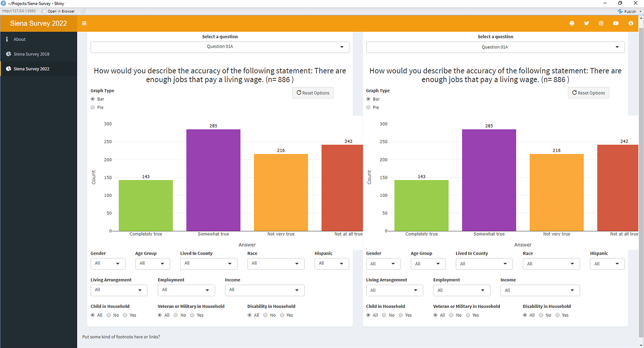Select Yes for Child in Household, left panel

(126, 315)
